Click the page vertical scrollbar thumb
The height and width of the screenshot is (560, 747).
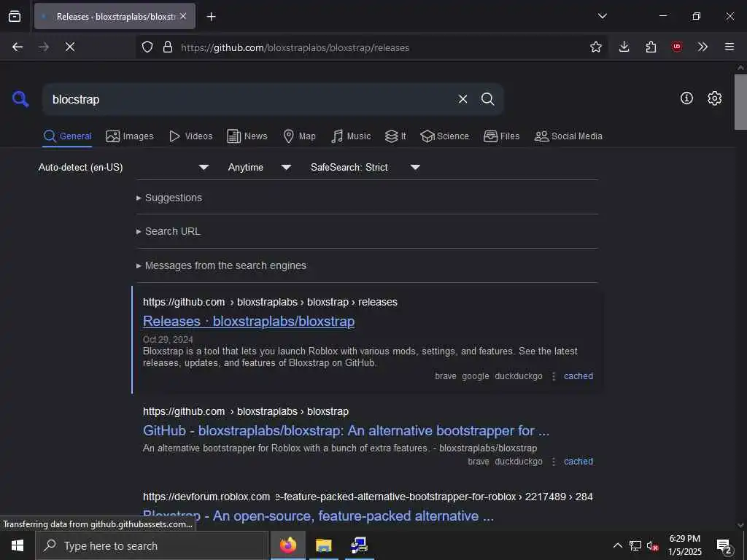click(740, 101)
